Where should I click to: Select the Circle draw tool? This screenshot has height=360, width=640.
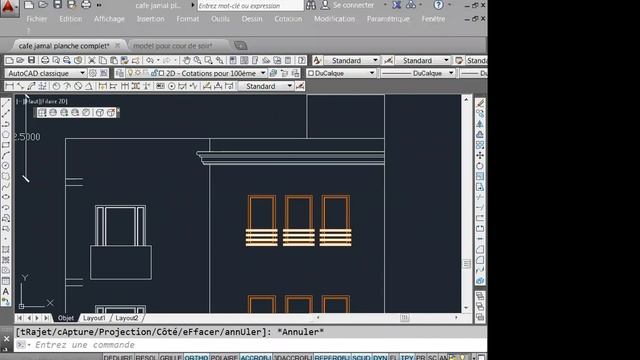(x=6, y=166)
